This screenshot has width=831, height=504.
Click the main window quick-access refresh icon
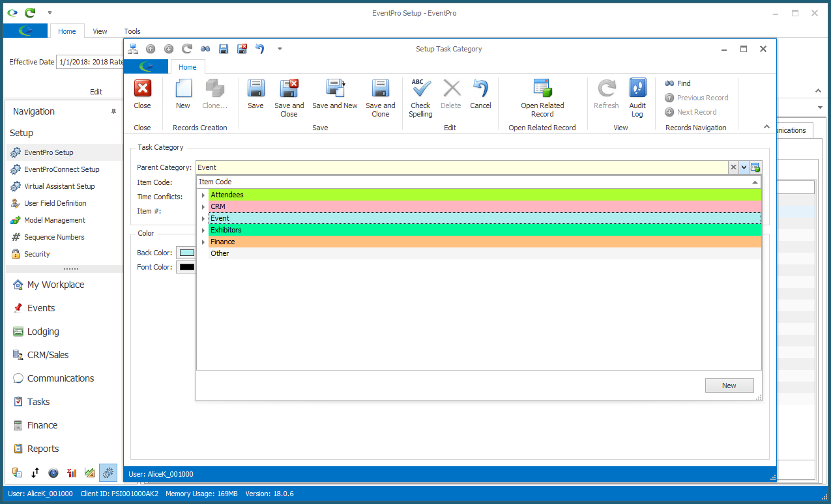[x=30, y=12]
